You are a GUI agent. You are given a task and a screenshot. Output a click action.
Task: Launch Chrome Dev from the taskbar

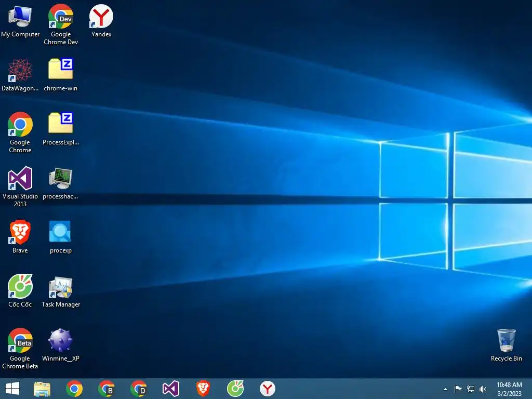coord(139,389)
